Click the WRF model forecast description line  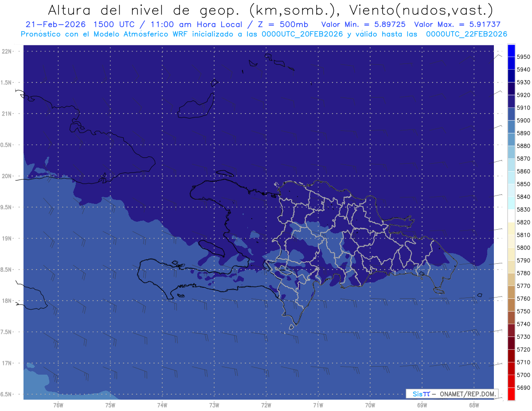(x=264, y=34)
